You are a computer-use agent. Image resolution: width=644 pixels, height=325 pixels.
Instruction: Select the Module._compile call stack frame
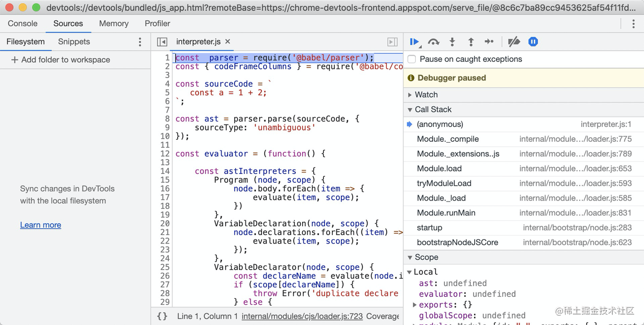coord(447,139)
